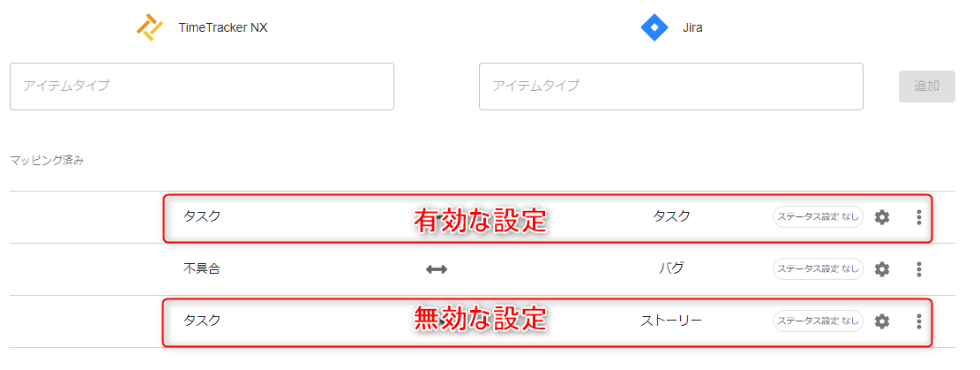This screenshot has height=370, width=980.
Task: Click the TimeTracker NX logo icon
Action: click(x=150, y=27)
